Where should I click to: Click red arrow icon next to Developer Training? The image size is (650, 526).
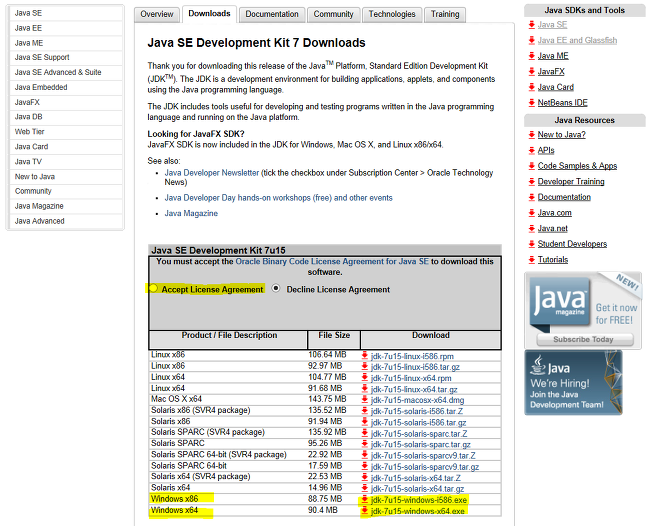point(531,181)
